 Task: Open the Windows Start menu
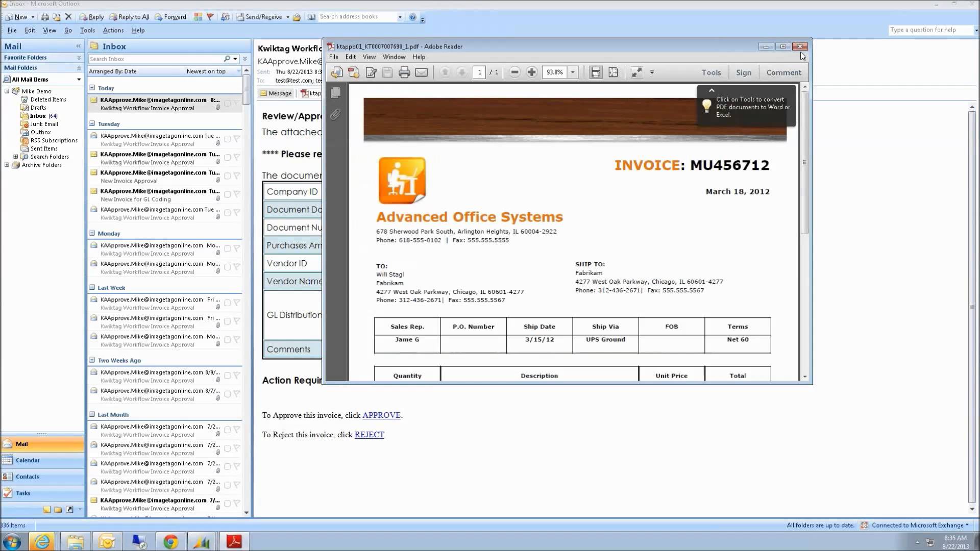12,541
